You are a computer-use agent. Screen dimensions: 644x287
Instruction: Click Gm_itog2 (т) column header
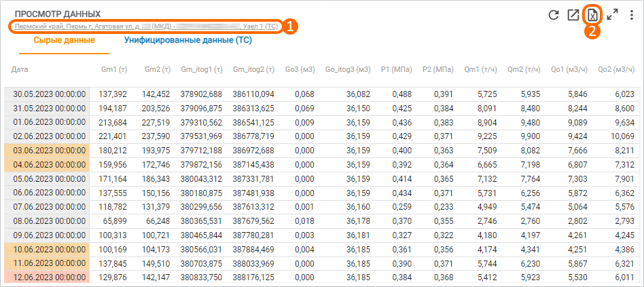[x=253, y=70]
